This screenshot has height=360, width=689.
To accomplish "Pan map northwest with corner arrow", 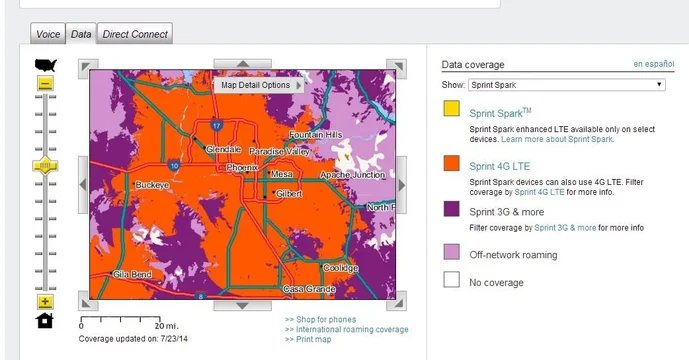I will [87, 67].
